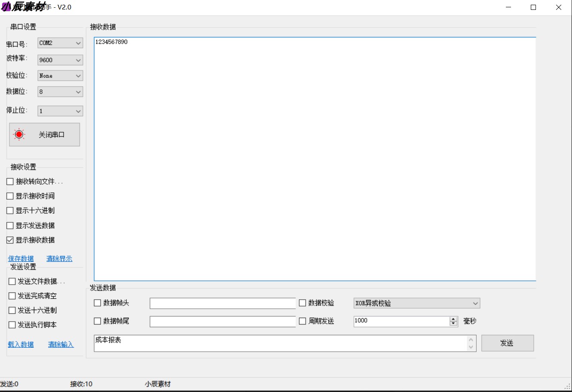
Task: Enable 接收转向文件 checkbox
Action: 10,182
